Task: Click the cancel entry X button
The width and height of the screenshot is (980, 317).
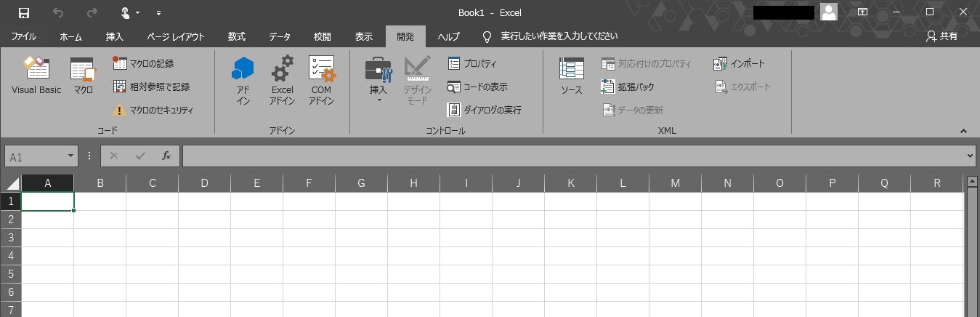Action: 114,156
